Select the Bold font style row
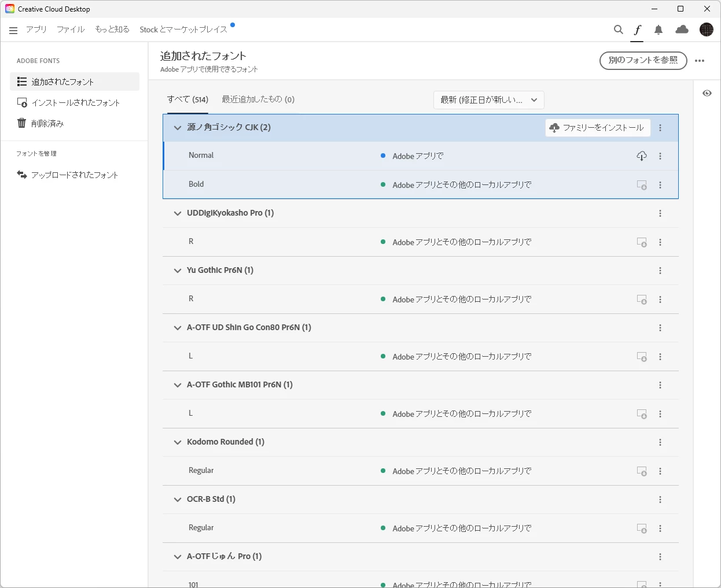Viewport: 721px width, 588px height. pos(421,185)
